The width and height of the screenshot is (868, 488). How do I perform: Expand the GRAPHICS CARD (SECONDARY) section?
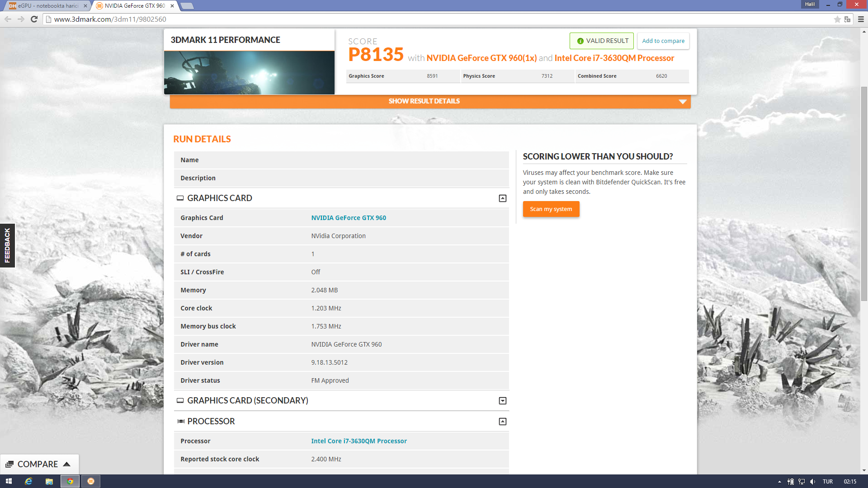[x=502, y=401]
